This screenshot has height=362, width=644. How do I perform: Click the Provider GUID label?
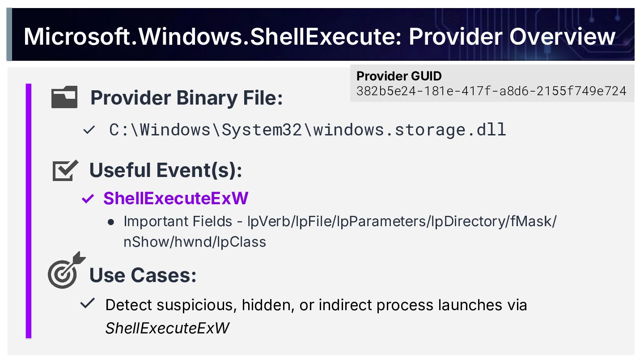point(399,76)
